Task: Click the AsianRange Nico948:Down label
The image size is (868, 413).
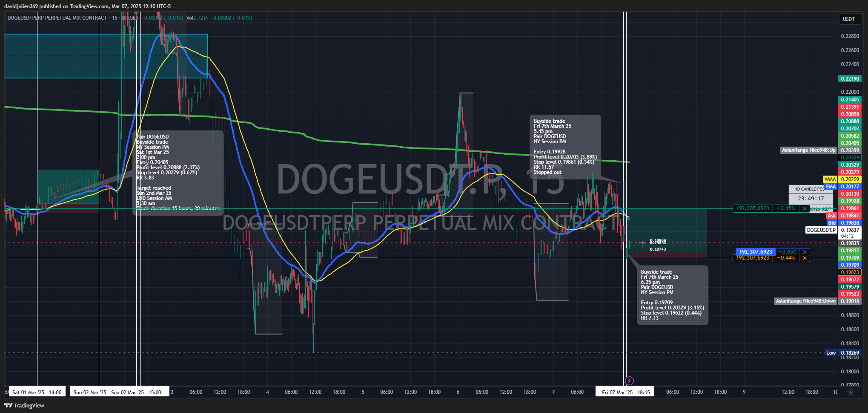Action: point(805,301)
